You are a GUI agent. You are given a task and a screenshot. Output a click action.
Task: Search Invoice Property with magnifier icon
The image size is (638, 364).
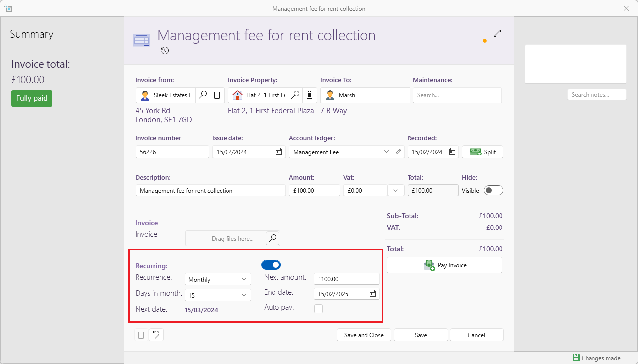click(295, 95)
